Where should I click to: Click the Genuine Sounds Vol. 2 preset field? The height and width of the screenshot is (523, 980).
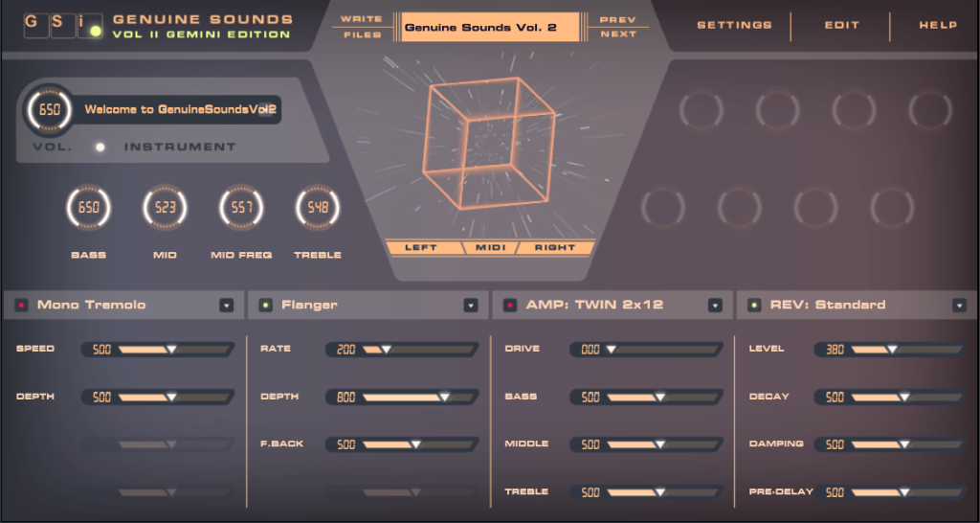[490, 28]
